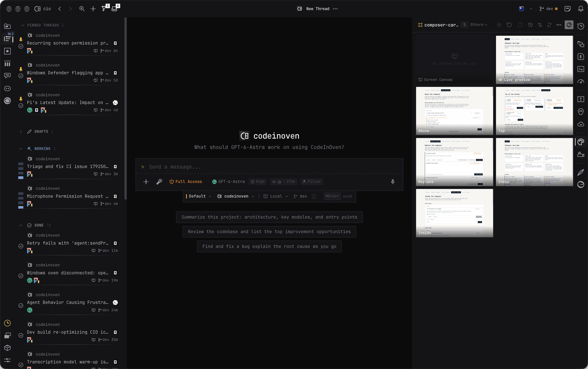This screenshot has height=369, width=588.
Task: Open the folder icon in left sidebar
Action: point(8,26)
